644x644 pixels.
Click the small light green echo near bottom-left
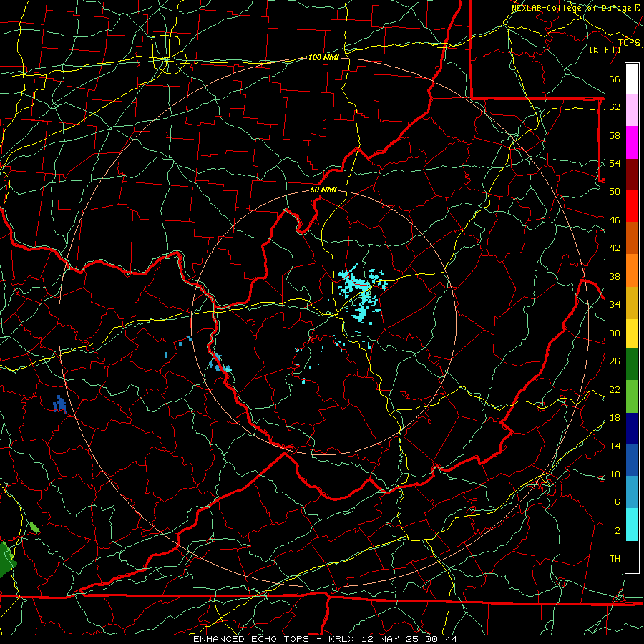(34, 528)
